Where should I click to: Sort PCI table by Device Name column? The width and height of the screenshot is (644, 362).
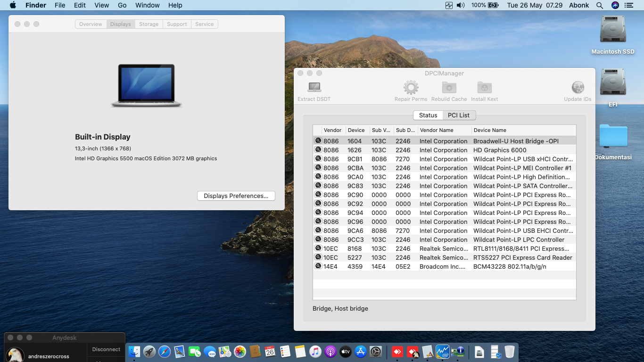[523, 130]
